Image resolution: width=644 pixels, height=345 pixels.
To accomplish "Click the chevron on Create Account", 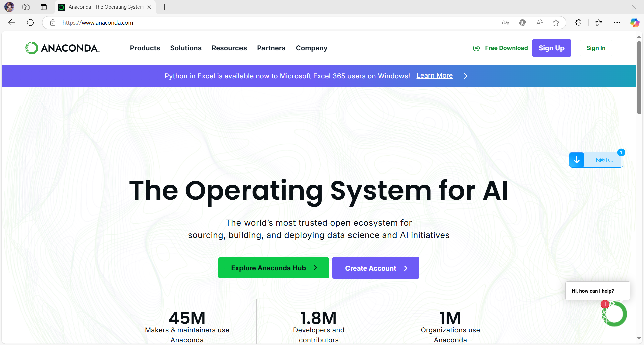I will pyautogui.click(x=406, y=268).
